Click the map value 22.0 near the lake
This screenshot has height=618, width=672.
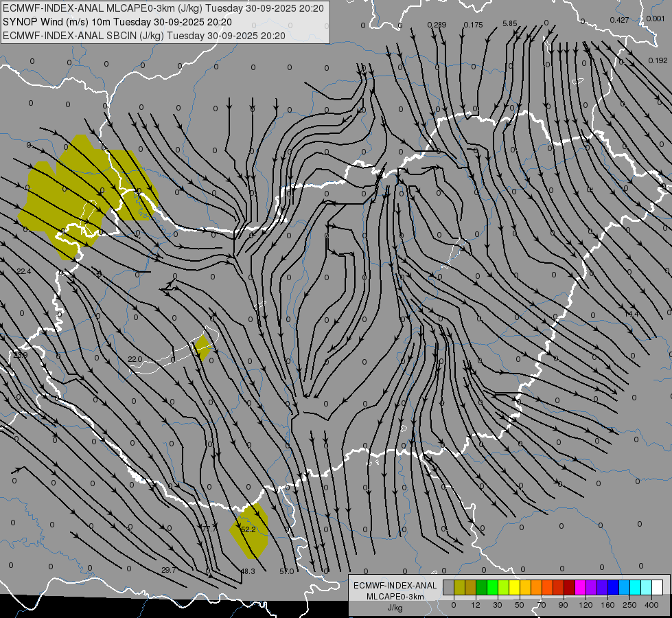click(135, 359)
